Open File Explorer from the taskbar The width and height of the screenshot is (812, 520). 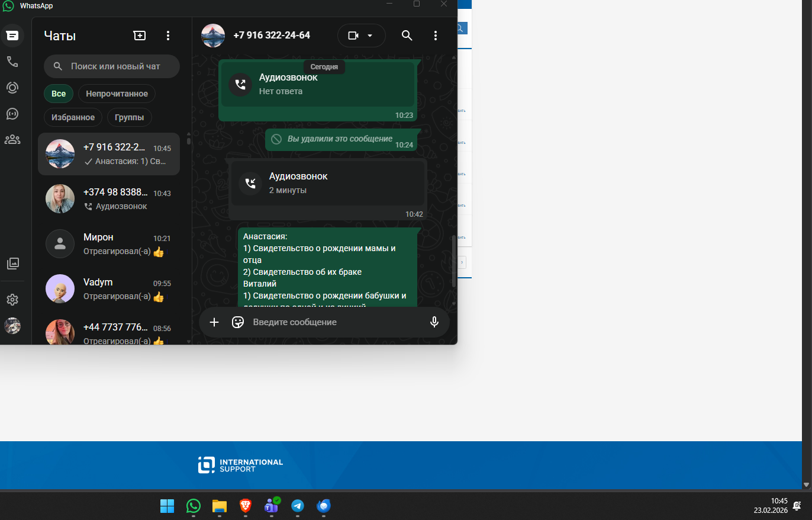click(220, 506)
